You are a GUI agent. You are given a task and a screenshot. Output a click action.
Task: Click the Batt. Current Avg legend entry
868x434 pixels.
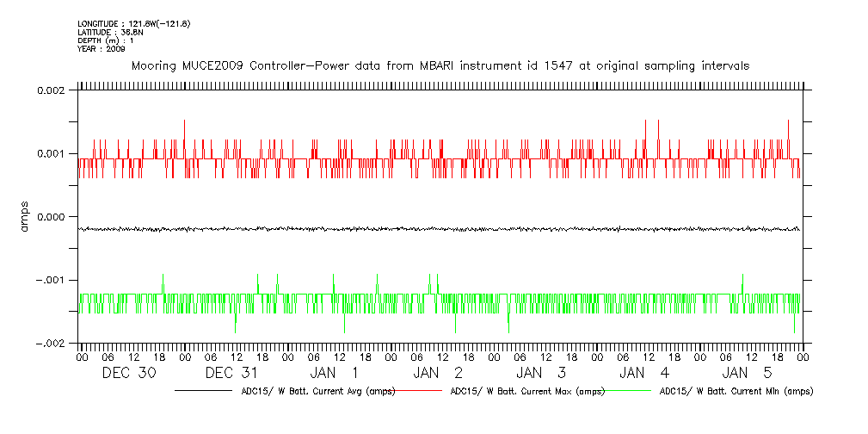point(318,391)
